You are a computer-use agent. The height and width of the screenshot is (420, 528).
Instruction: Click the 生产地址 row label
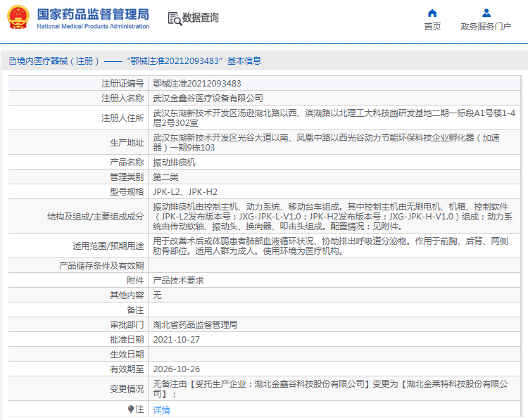click(x=127, y=143)
